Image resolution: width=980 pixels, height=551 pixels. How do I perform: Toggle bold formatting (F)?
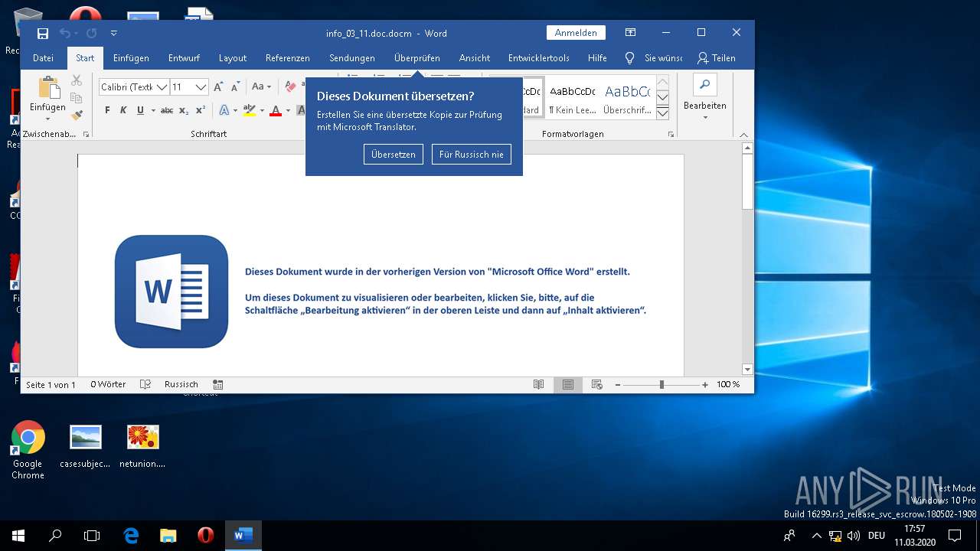coord(107,110)
